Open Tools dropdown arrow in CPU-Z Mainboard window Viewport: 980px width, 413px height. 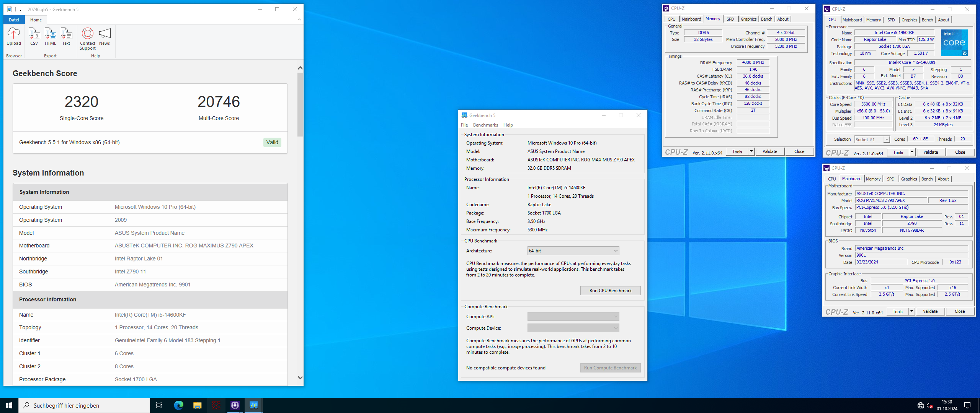pos(911,312)
